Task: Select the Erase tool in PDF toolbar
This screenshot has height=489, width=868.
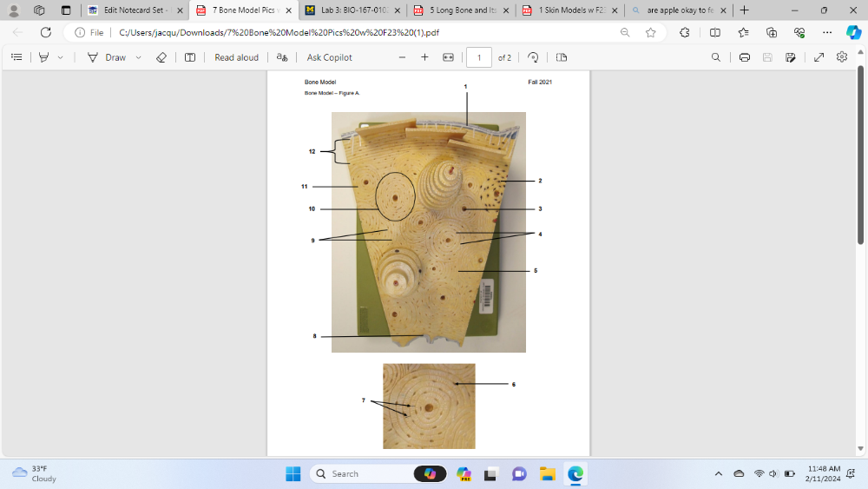Action: pos(161,57)
